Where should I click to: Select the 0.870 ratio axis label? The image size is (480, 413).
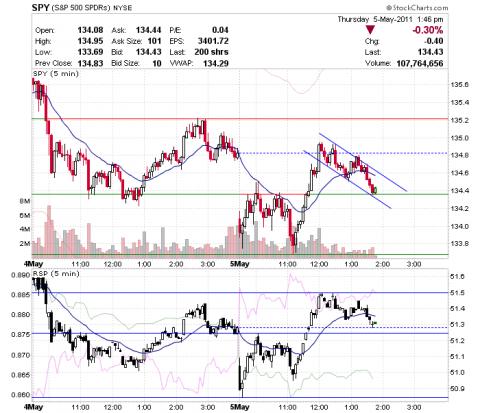21,355
